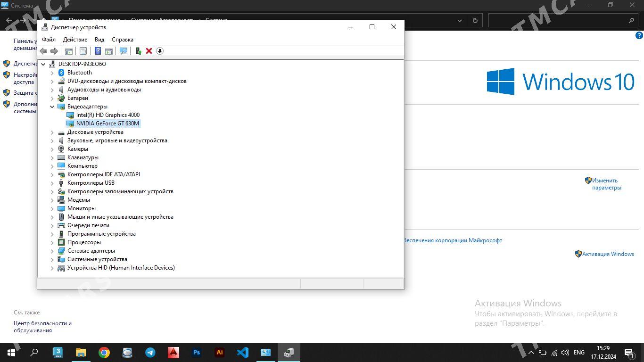The image size is (644, 362).
Task: Open Telegram from the taskbar
Action: click(x=150, y=353)
